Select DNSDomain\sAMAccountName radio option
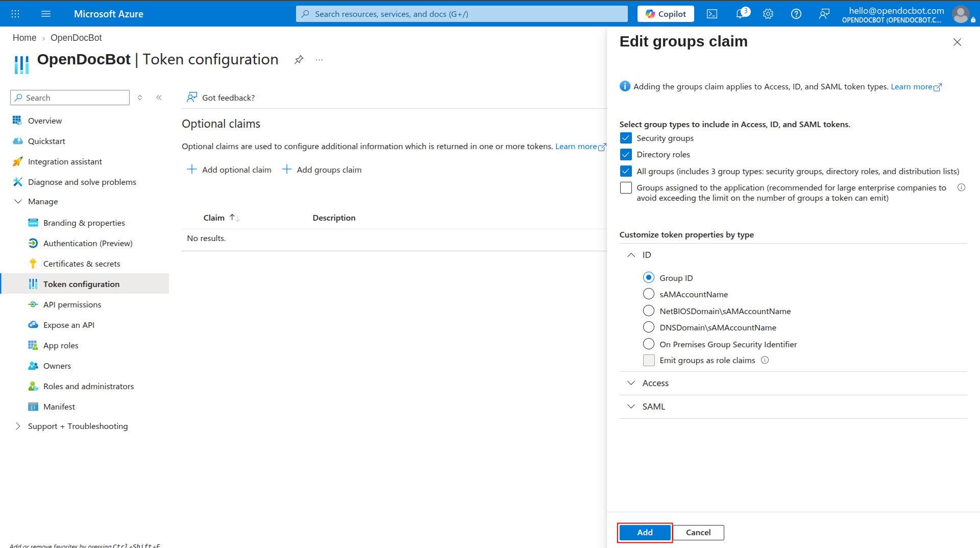The width and height of the screenshot is (980, 548). click(648, 327)
